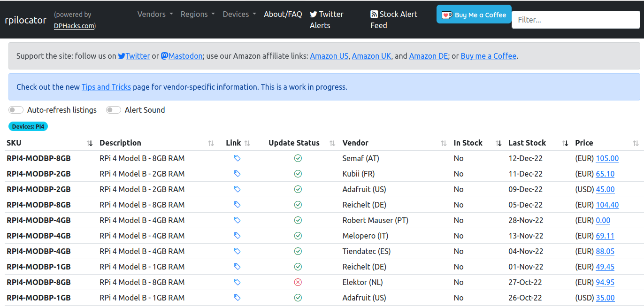Sort by Update Status using its sort arrows

click(x=332, y=143)
